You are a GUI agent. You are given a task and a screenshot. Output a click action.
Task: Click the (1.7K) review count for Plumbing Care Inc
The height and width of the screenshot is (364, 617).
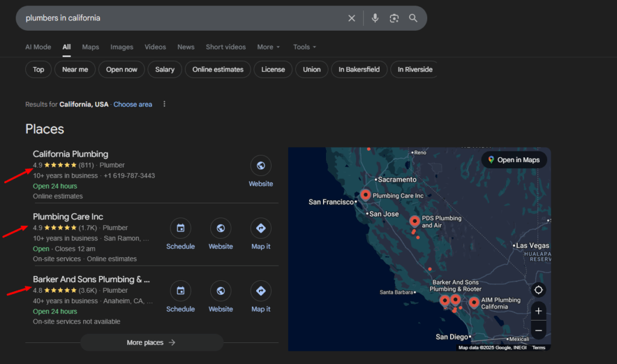point(87,227)
